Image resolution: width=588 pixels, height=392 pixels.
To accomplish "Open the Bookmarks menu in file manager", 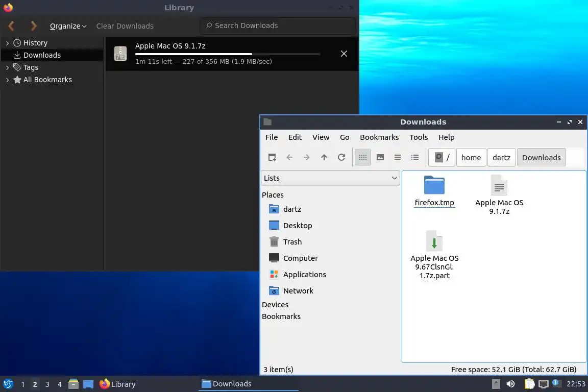I will coord(379,137).
